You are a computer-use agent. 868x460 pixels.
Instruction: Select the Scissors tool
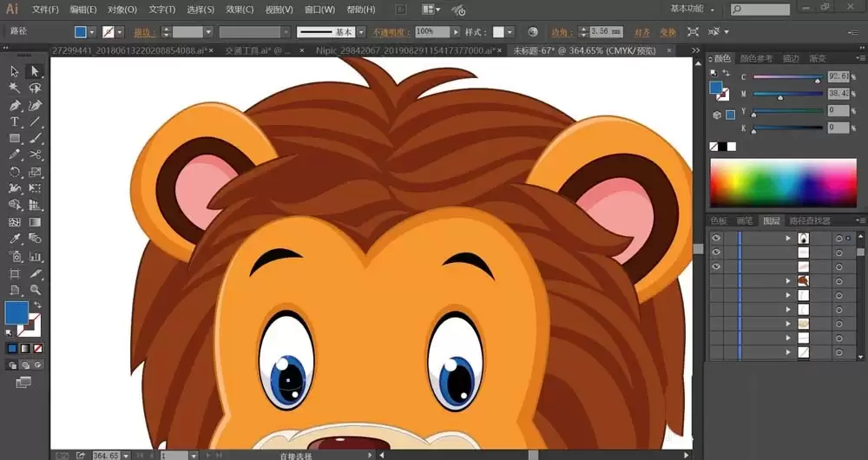pyautogui.click(x=36, y=154)
